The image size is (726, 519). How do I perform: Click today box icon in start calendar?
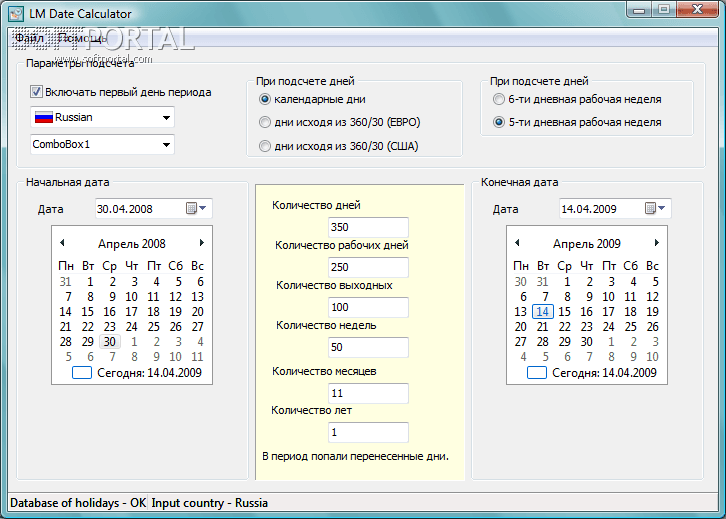[82, 373]
